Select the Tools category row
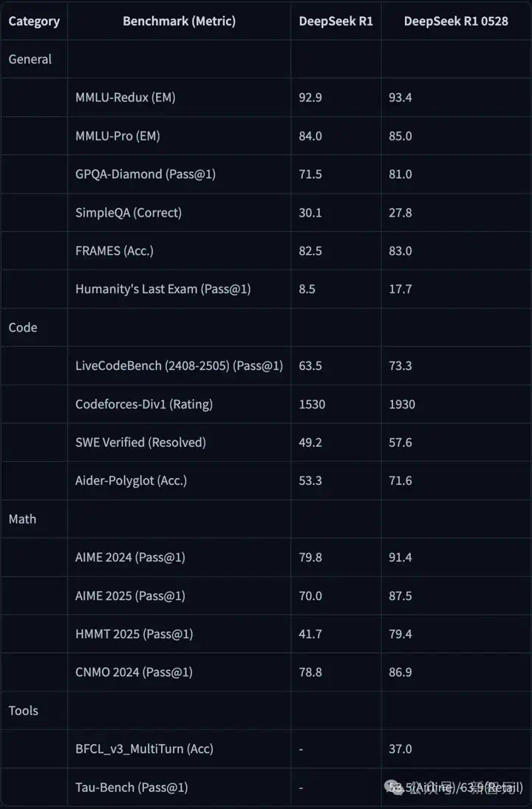Image resolution: width=532 pixels, height=809 pixels. click(266, 711)
